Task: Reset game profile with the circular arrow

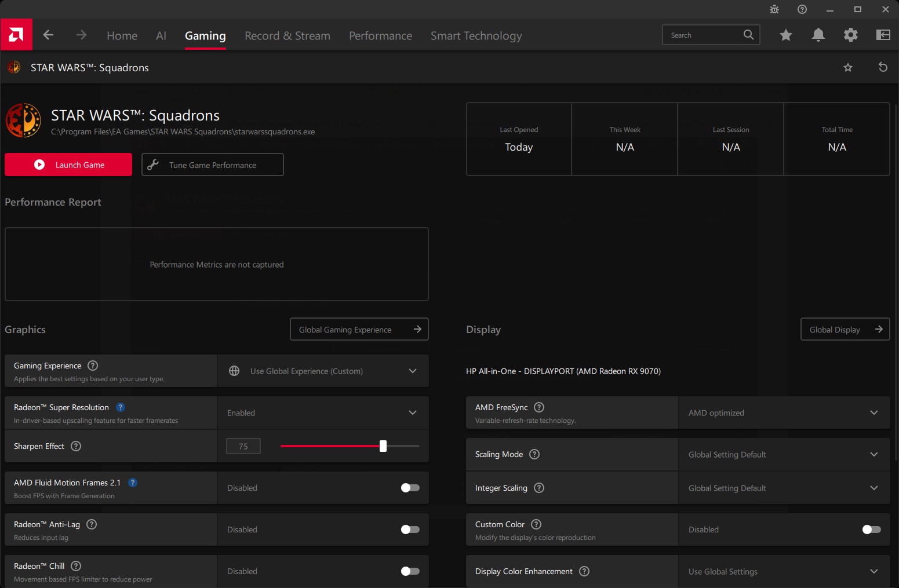Action: point(883,67)
